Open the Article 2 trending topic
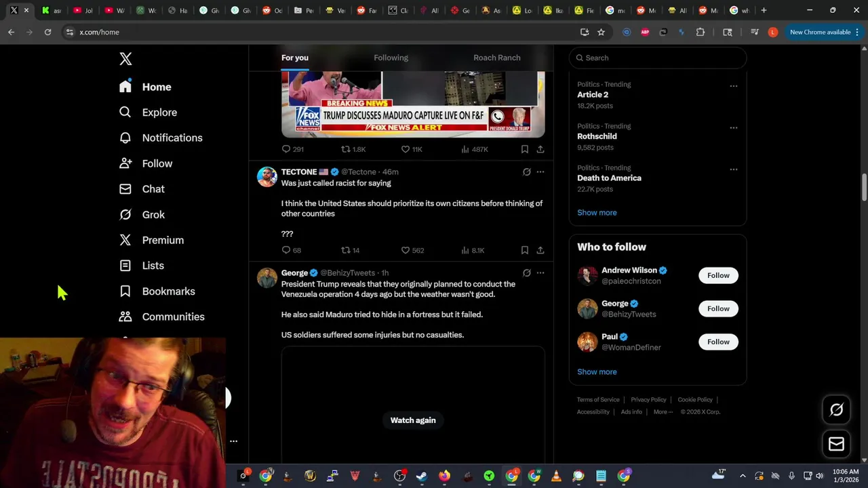The width and height of the screenshot is (868, 488). click(593, 95)
